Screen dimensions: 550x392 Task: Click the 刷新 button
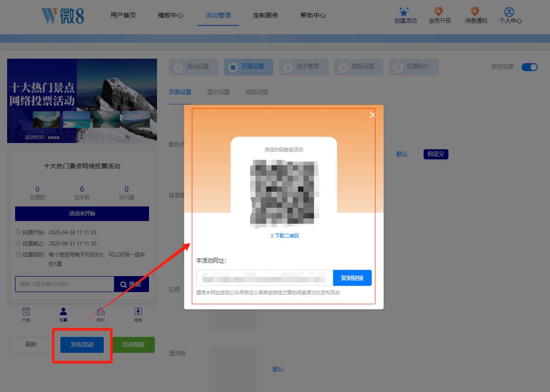tap(31, 345)
